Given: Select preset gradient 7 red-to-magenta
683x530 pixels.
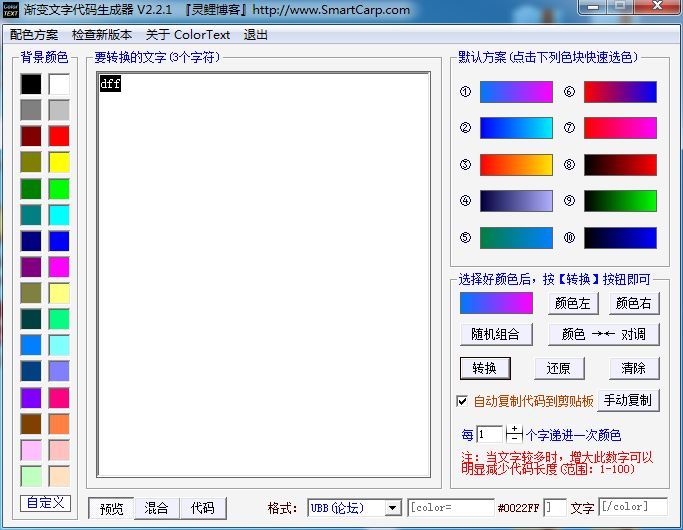Looking at the screenshot, I should 620,128.
